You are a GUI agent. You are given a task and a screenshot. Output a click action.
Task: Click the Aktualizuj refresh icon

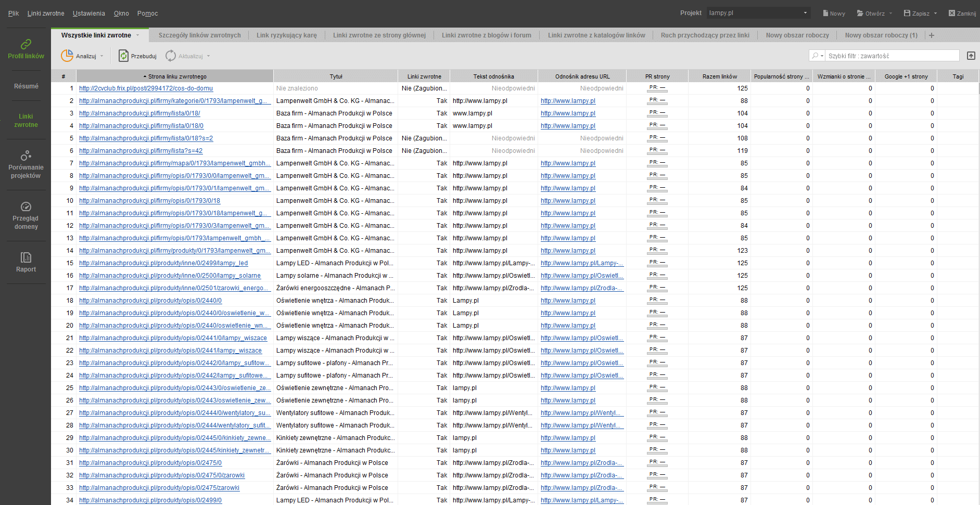coord(171,56)
